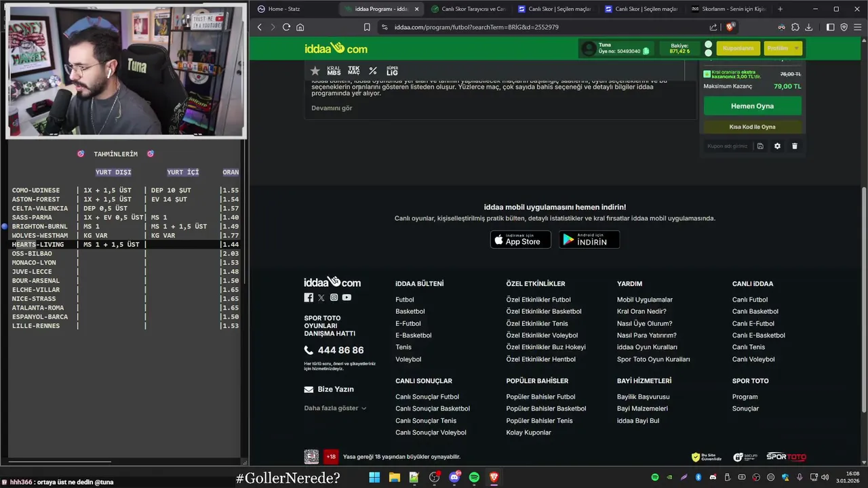
Task: Select the Kral MBS filter icon
Action: [x=334, y=70]
